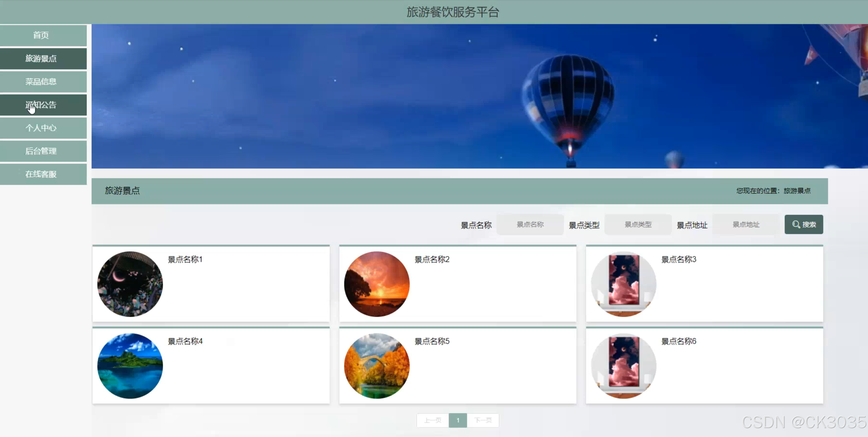Image resolution: width=868 pixels, height=437 pixels.
Task: Open 个人中心 personal center
Action: coord(40,128)
